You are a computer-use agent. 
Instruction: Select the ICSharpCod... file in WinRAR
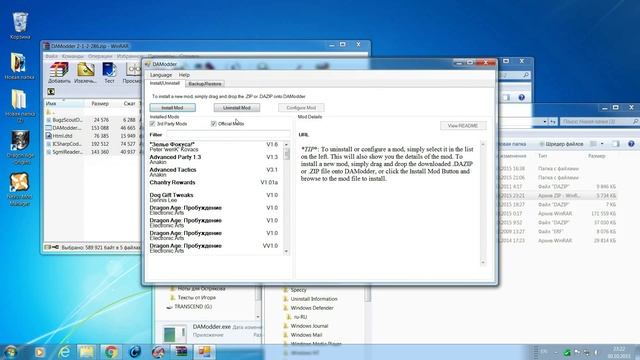click(64, 144)
